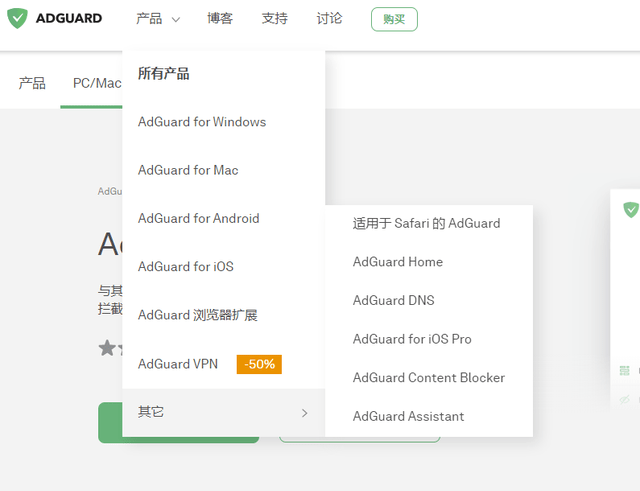This screenshot has width=640, height=491.
Task: Select AdGuard Home
Action: (x=398, y=262)
